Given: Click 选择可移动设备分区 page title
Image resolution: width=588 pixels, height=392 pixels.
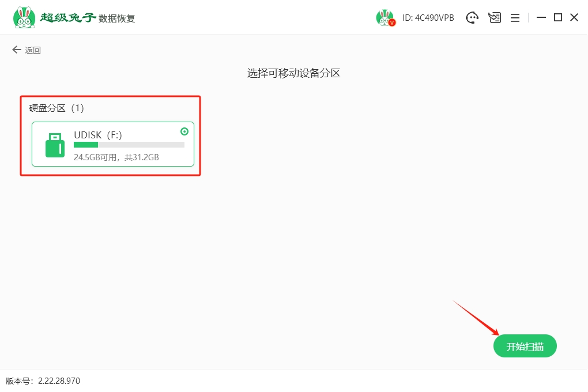Looking at the screenshot, I should pyautogui.click(x=294, y=73).
